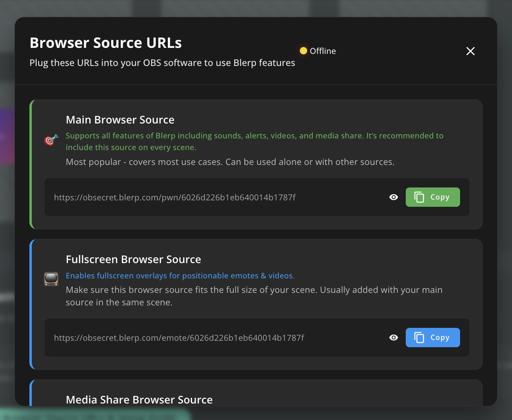Click the dart target icon for Main Browser Source
The height and width of the screenshot is (420, 512).
coord(51,140)
